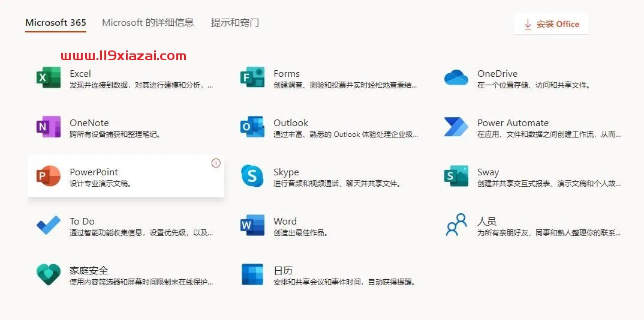Image resolution: width=644 pixels, height=320 pixels.
Task: Click 家庭安全 description starting '使用内容筛选器'
Action: tap(142, 282)
